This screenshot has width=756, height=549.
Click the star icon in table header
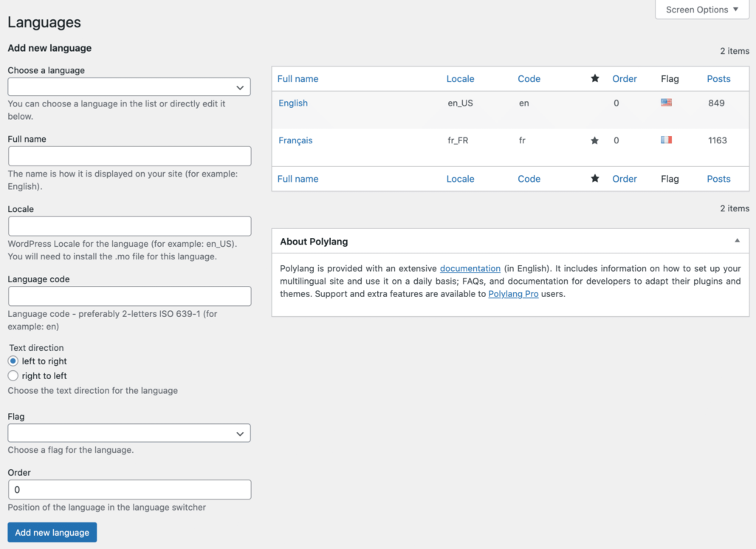594,78
